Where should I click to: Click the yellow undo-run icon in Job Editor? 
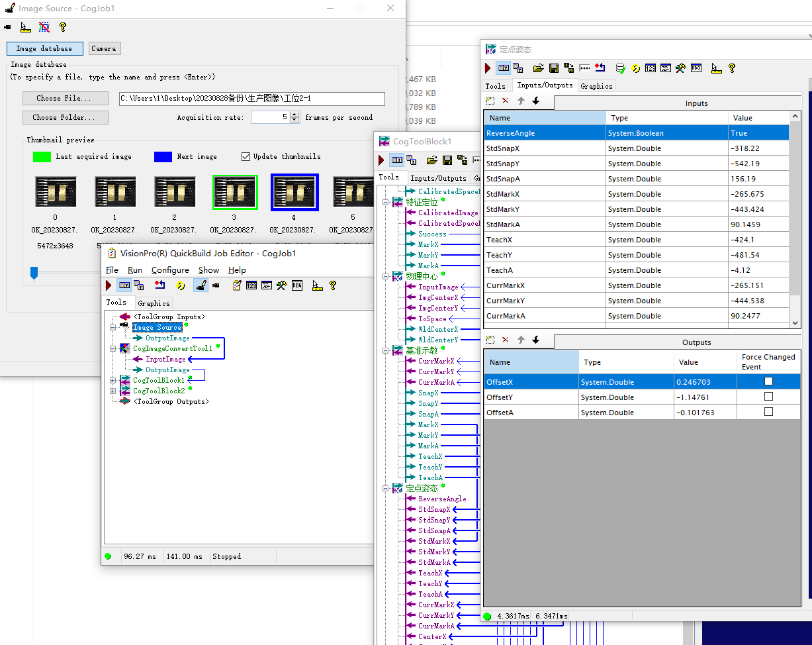179,285
